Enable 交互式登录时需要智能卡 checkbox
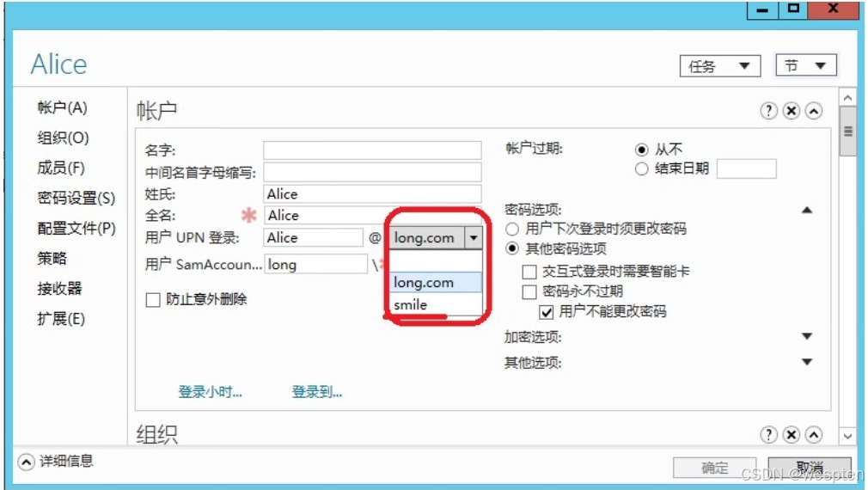 tap(529, 272)
